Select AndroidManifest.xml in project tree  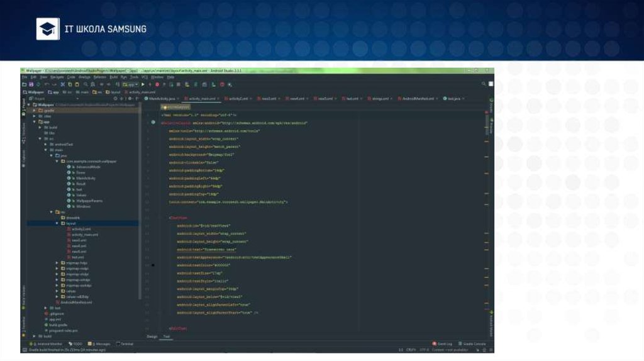pyautogui.click(x=77, y=302)
